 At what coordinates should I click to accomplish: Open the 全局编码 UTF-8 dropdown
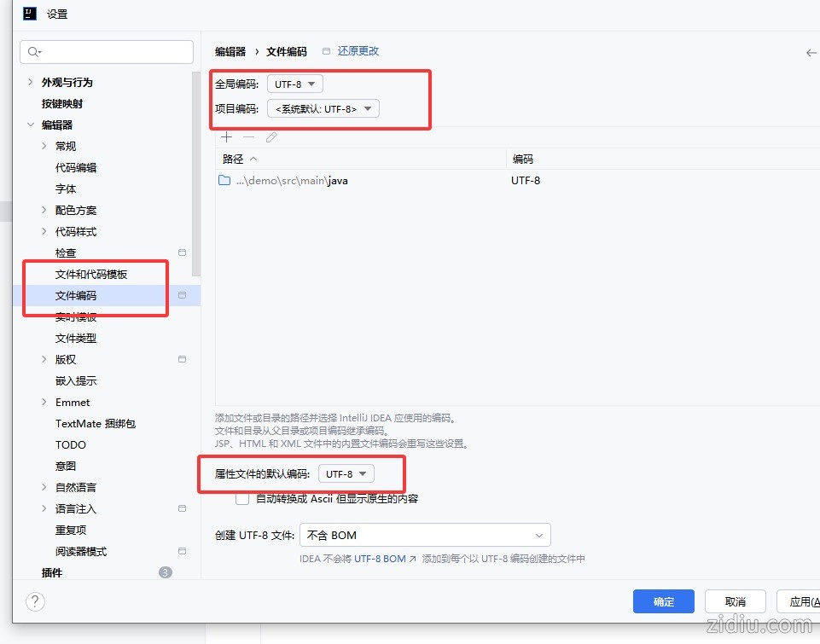(295, 84)
